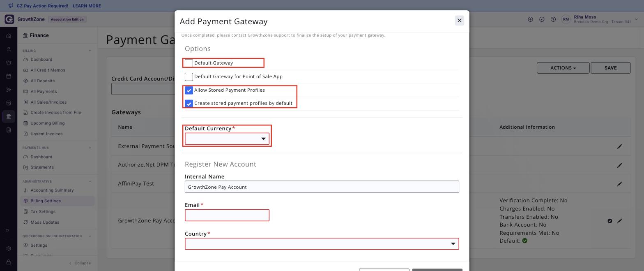644x271 pixels.
Task: Open the document Reports icon in rail
Action: coord(9,130)
